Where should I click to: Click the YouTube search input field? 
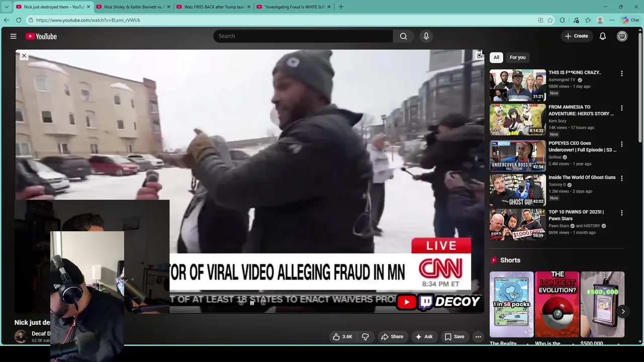coord(303,36)
